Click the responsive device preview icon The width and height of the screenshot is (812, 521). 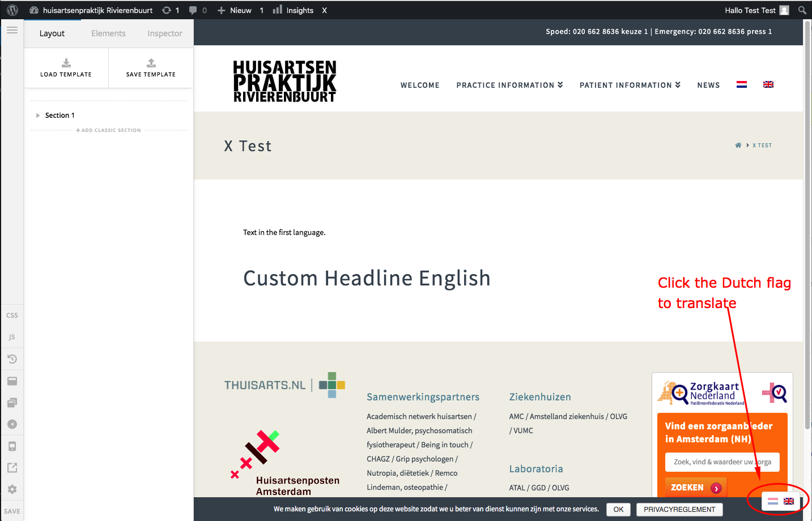point(12,446)
